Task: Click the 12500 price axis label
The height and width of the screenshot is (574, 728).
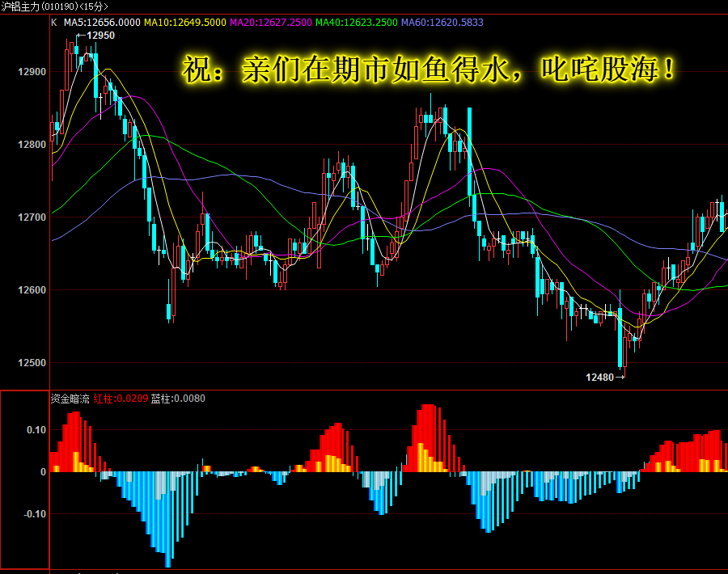Action: (x=32, y=363)
